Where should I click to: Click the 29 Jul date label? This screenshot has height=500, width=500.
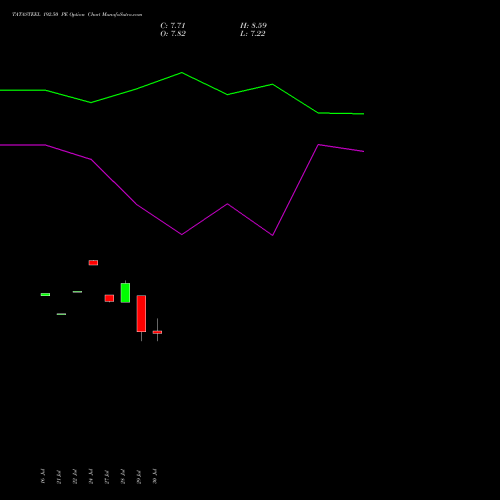(x=139, y=477)
